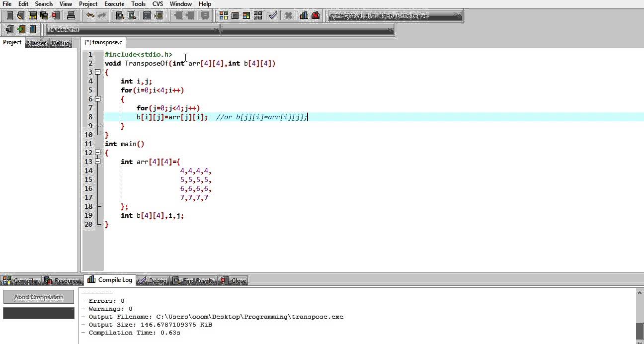Click the Close file icon with red X

click(x=56, y=15)
